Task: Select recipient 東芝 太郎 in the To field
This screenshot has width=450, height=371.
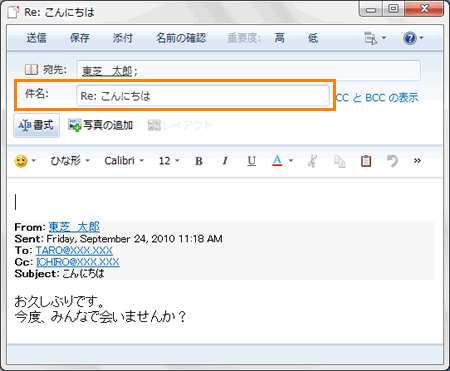Action: pyautogui.click(x=107, y=71)
